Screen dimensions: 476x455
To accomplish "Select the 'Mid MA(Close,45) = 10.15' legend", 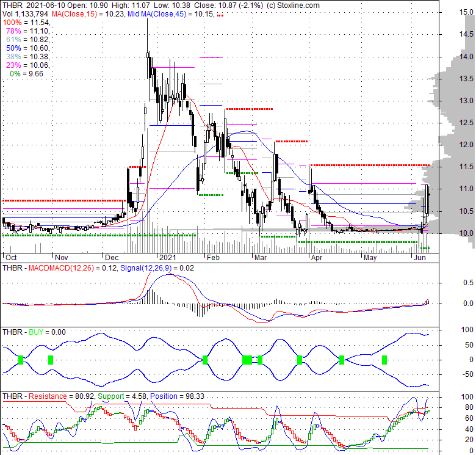I will point(171,14).
